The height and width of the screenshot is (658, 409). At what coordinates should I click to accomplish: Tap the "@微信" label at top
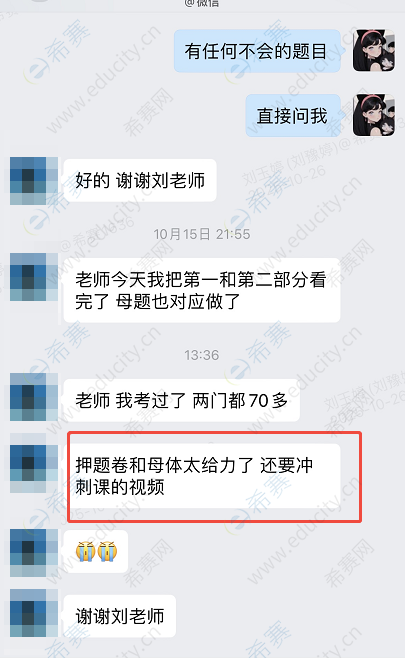[202, 3]
